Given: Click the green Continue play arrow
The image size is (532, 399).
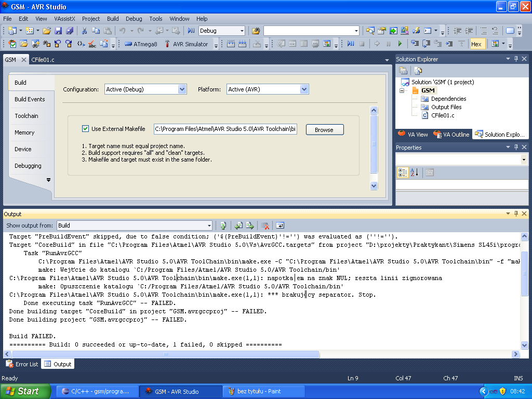Looking at the screenshot, I should (x=400, y=44).
